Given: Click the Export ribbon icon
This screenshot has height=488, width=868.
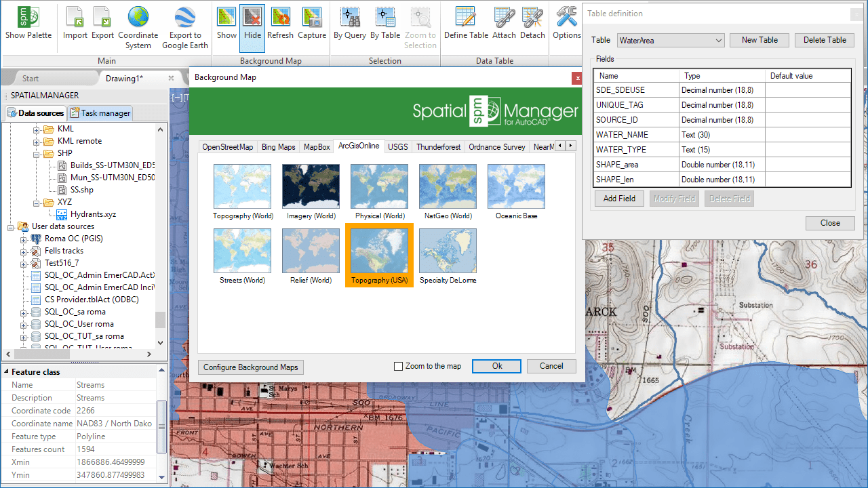Looking at the screenshot, I should 102,24.
